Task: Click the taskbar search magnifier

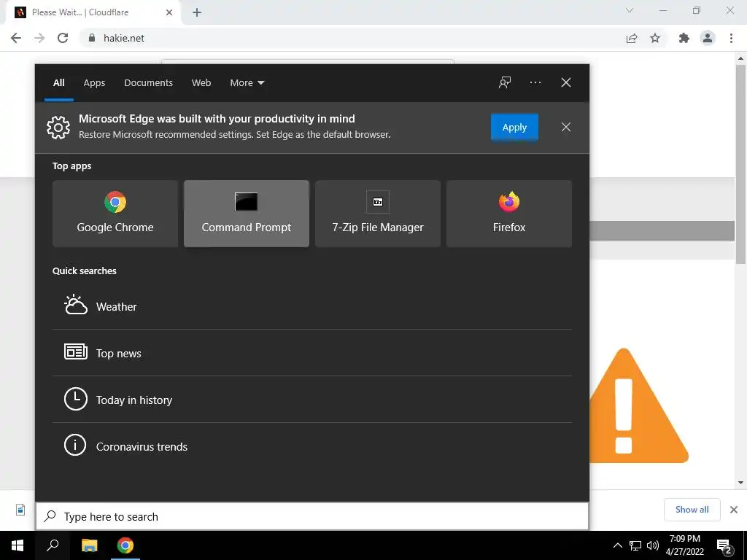Action: [53, 545]
